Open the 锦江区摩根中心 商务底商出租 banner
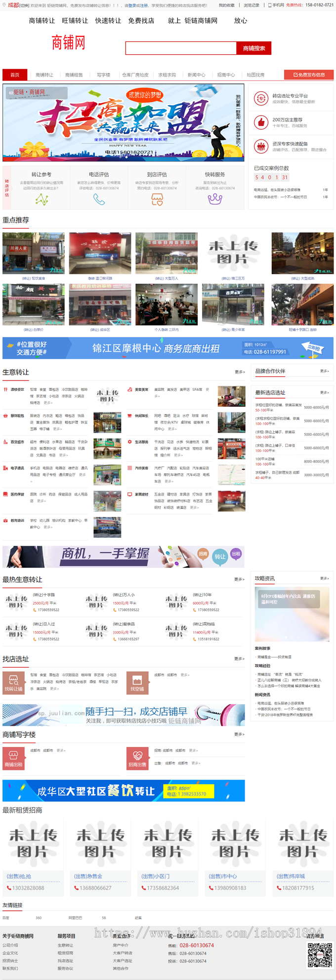The width and height of the screenshot is (336, 980). (x=168, y=348)
